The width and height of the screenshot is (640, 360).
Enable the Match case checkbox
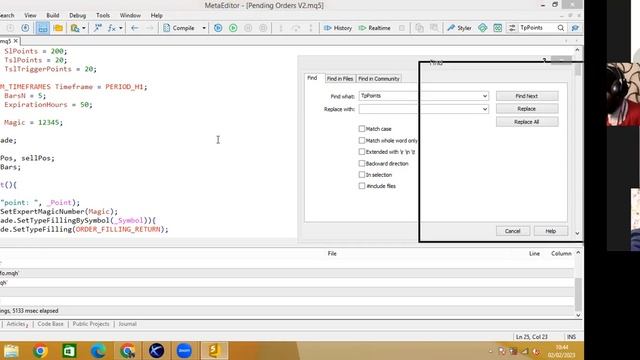pos(362,129)
